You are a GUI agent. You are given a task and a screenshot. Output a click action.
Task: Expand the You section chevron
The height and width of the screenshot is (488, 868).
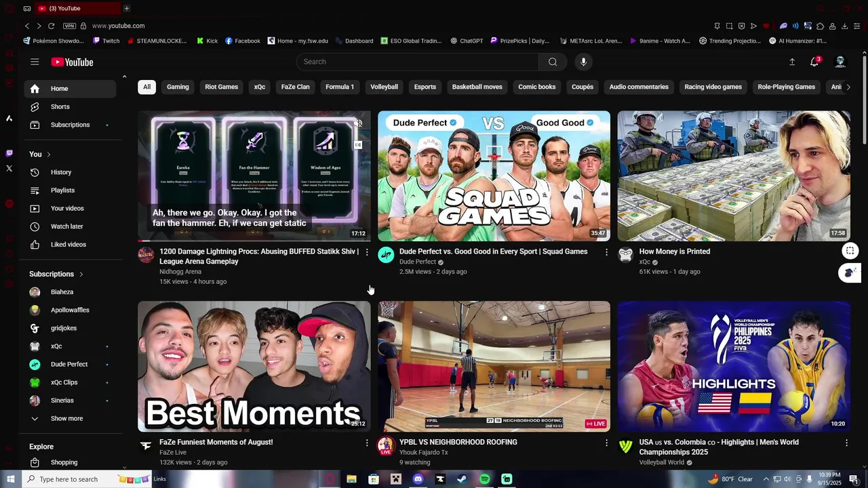49,155
